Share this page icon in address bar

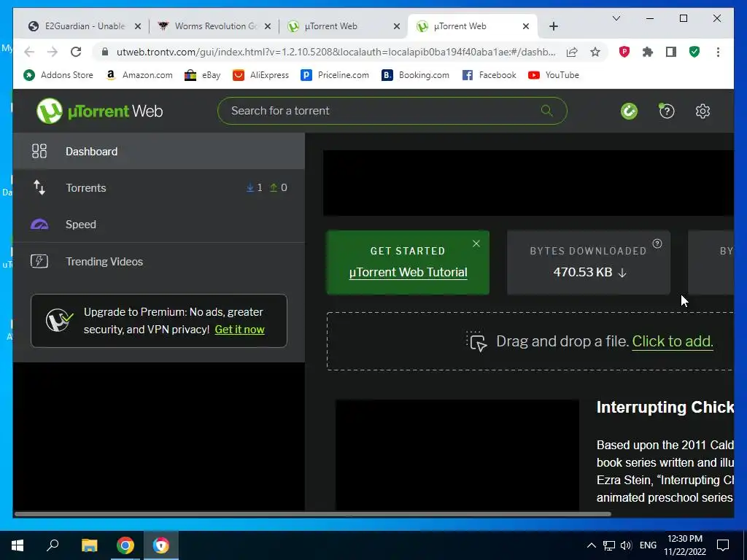tap(572, 52)
